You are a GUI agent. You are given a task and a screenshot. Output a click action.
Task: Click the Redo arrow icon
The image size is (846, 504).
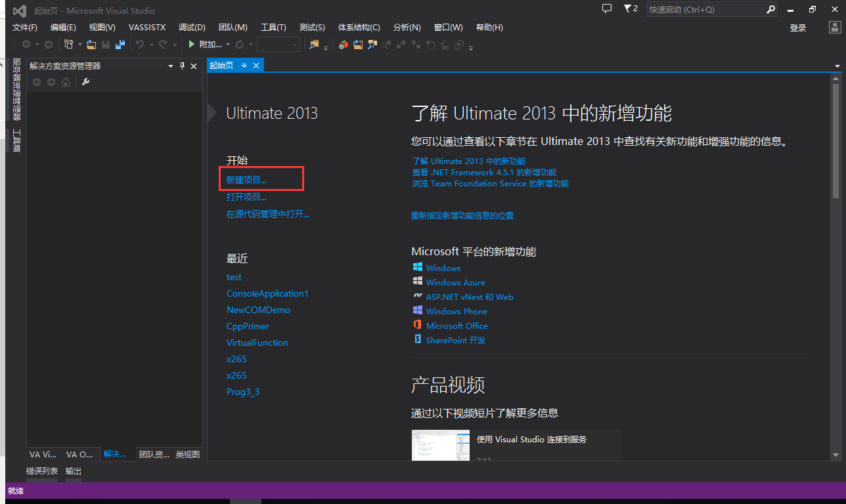pos(163,44)
